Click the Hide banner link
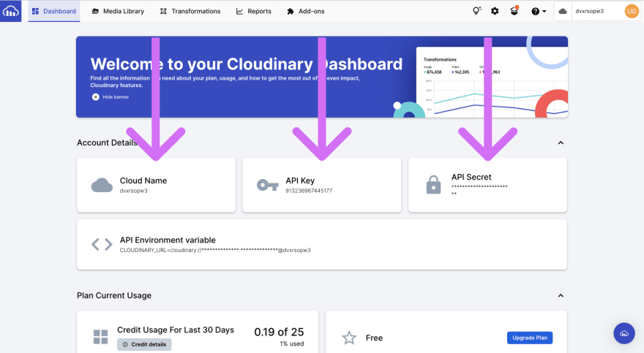The width and height of the screenshot is (644, 353). (x=116, y=96)
